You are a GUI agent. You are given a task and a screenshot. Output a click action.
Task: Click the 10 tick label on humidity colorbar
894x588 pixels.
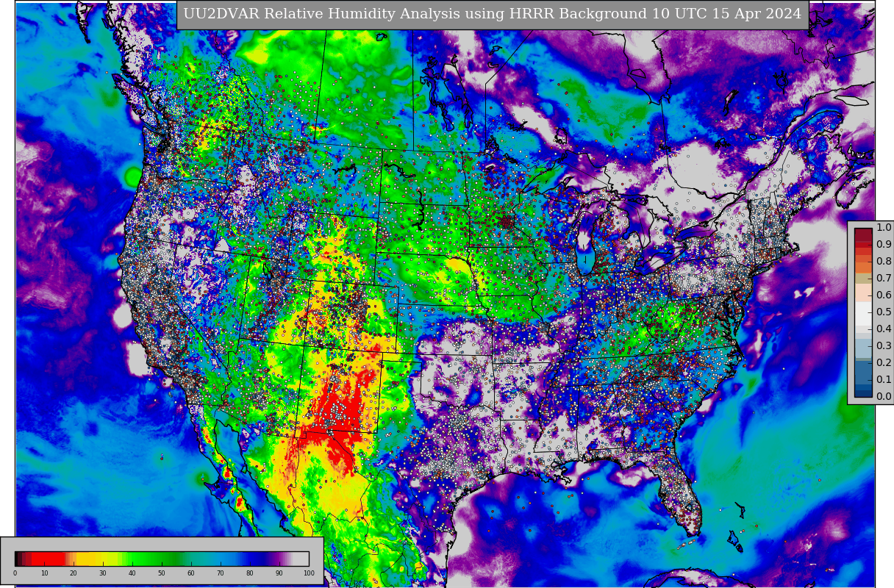click(44, 573)
